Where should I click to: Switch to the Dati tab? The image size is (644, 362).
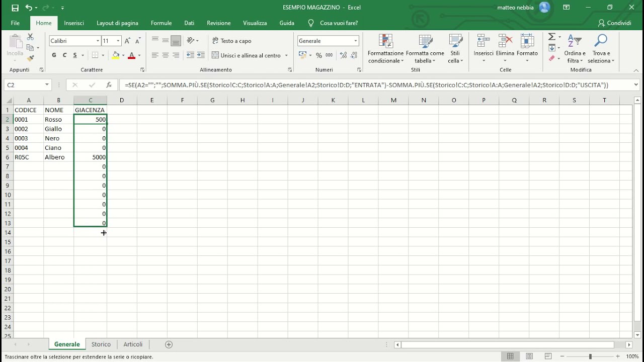coord(189,23)
